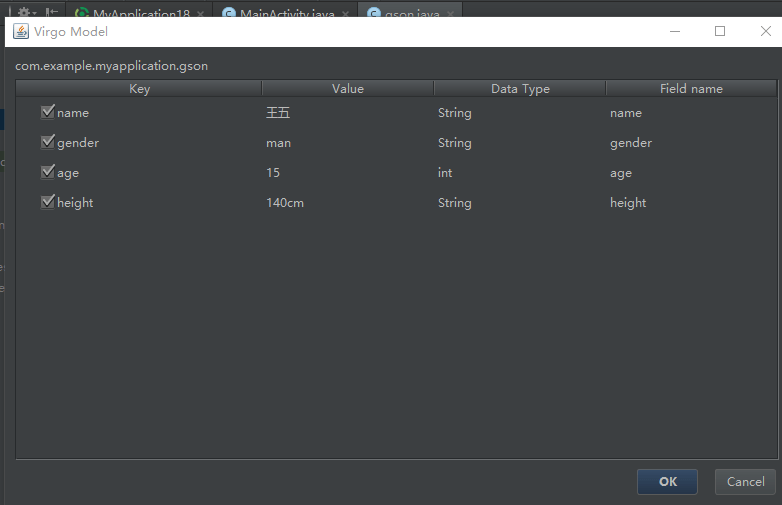Click the Cancel button
The image size is (782, 505).
pyautogui.click(x=745, y=482)
